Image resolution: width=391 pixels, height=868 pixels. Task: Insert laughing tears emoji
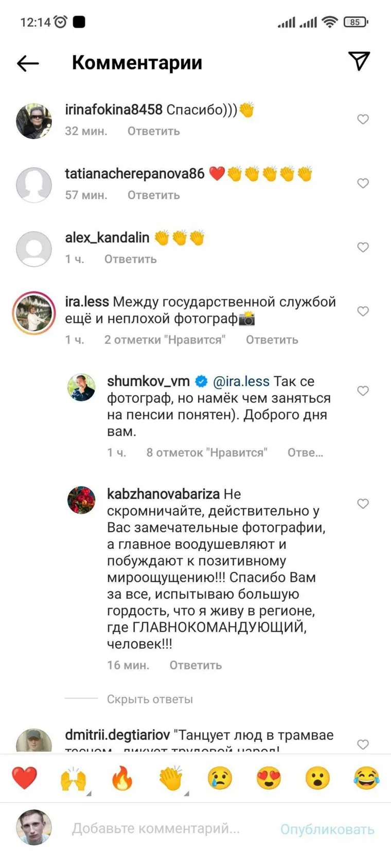tap(366, 778)
